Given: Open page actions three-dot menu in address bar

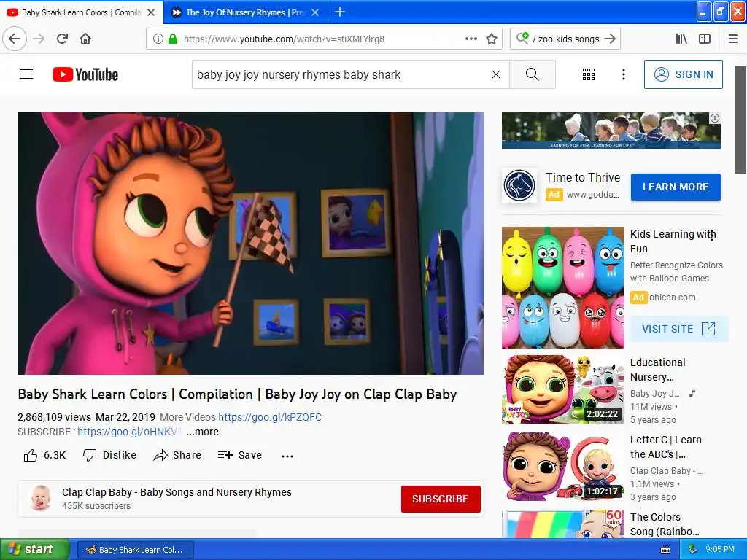Looking at the screenshot, I should click(471, 39).
